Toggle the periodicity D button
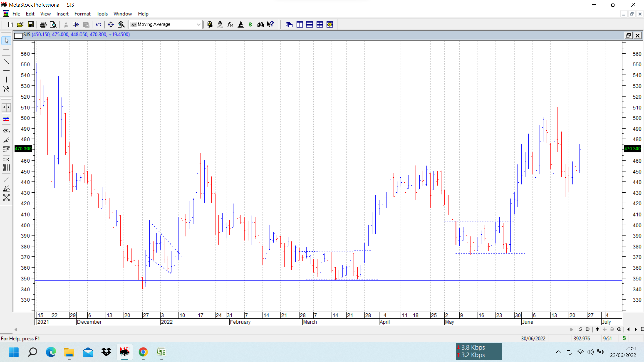Screen dimensions: 644x362 [588, 329]
